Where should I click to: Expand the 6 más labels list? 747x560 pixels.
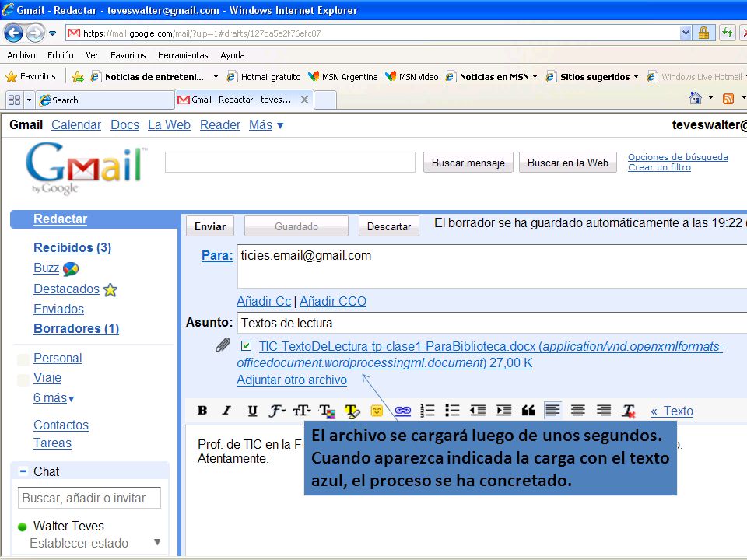click(54, 397)
